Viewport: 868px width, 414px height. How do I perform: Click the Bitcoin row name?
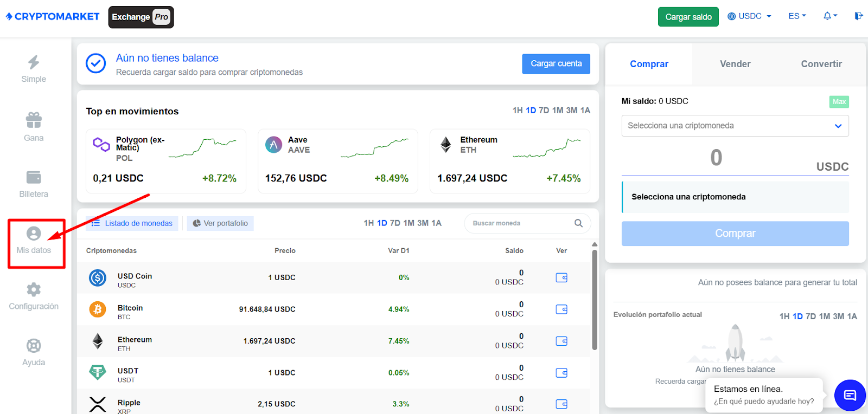130,308
